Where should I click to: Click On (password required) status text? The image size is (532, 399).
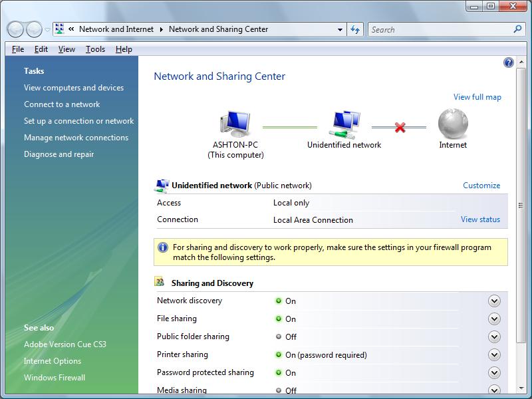coord(326,355)
